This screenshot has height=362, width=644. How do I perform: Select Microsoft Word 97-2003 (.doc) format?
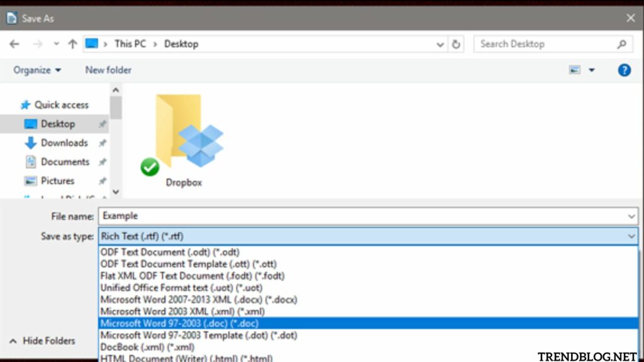179,323
